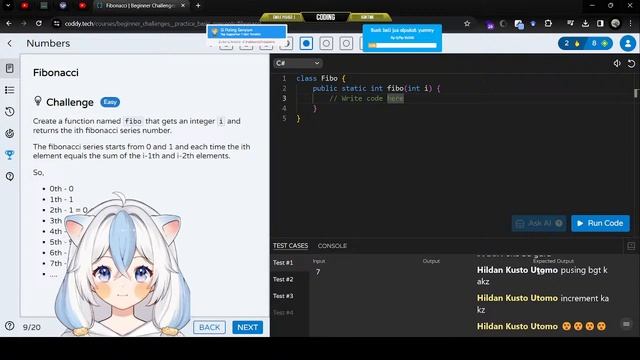Open the Chrome three-dot menu
Image resolution: width=640 pixels, height=360 pixels.
tap(631, 24)
